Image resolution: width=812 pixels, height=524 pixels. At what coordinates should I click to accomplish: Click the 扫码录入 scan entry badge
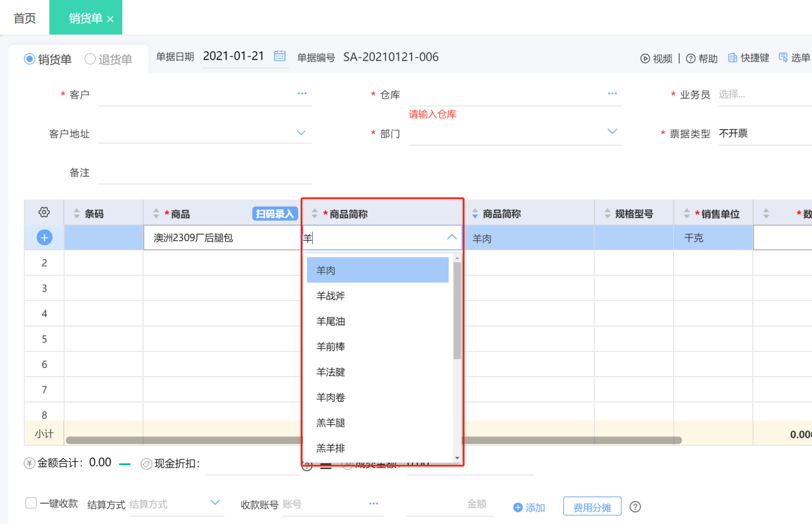click(x=275, y=214)
